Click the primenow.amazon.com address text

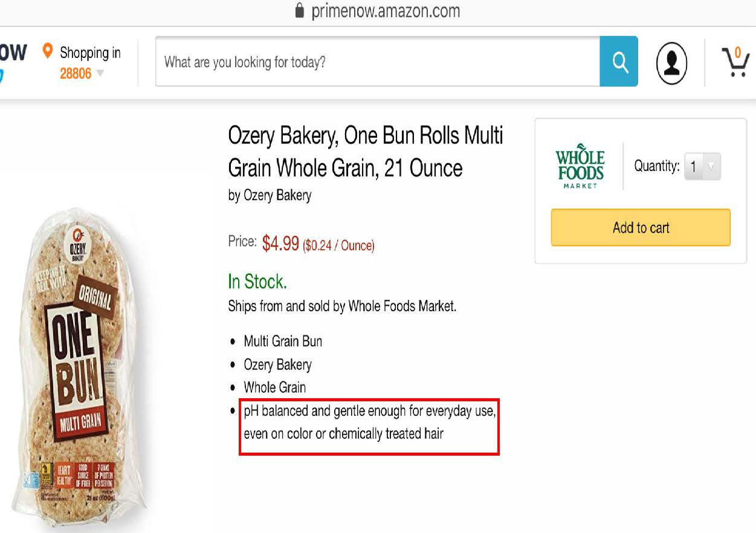click(386, 11)
